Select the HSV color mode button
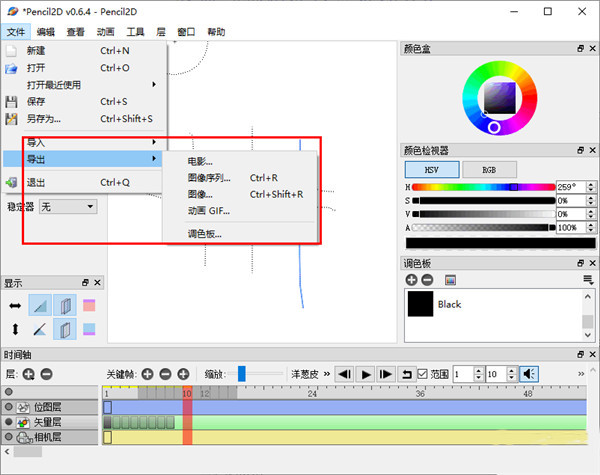This screenshot has height=475, width=600. [x=432, y=170]
